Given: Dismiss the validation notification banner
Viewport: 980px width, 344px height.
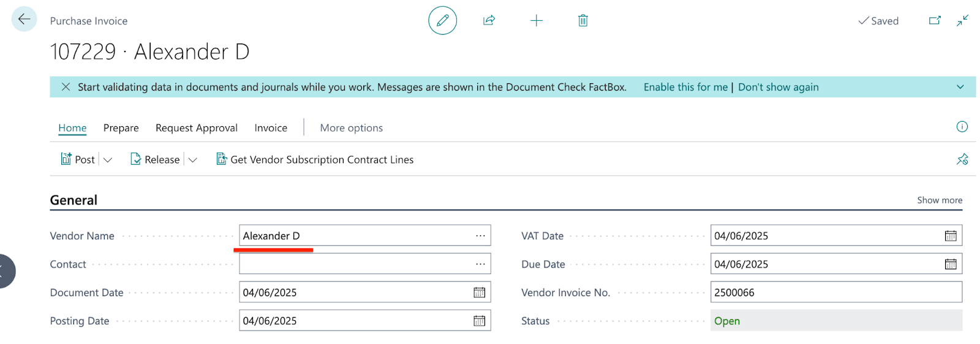Looking at the screenshot, I should [x=66, y=87].
